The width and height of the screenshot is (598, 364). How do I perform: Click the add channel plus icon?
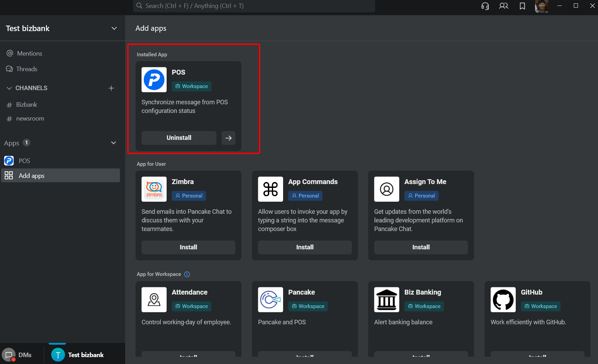pos(111,88)
